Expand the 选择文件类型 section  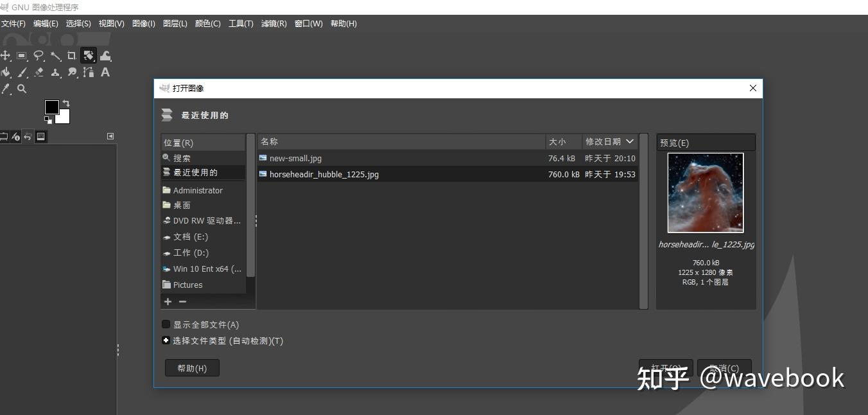(x=166, y=340)
